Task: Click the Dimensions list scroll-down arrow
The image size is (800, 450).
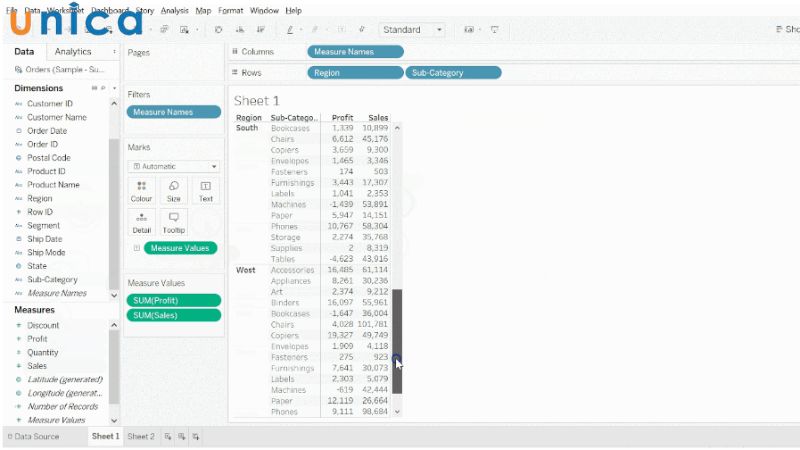Action: [x=114, y=295]
